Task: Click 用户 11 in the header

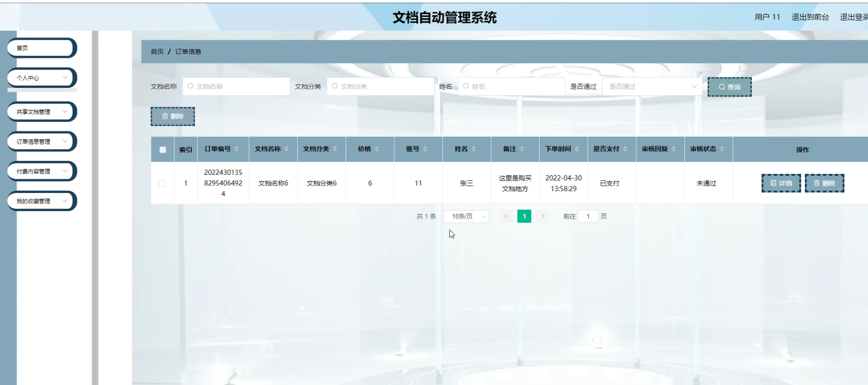Action: click(767, 17)
